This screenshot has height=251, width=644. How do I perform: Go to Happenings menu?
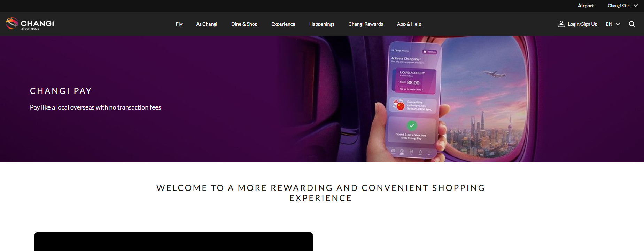[x=322, y=24]
